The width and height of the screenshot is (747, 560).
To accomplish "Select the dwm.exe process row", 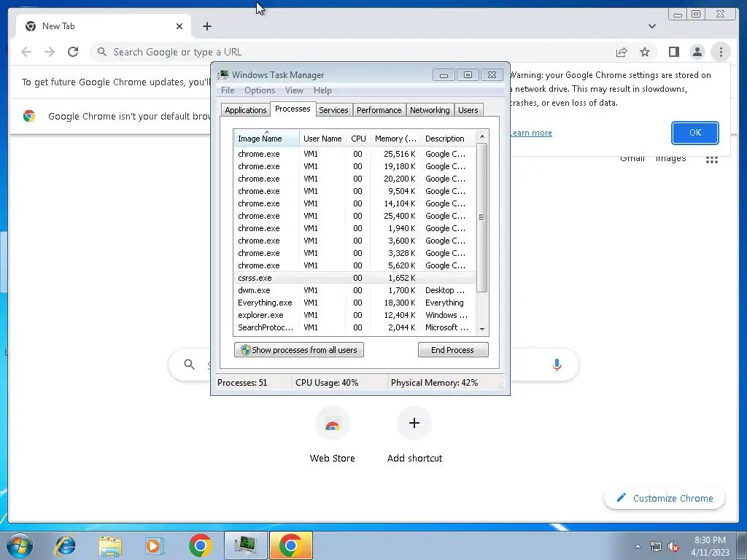I will pos(355,290).
